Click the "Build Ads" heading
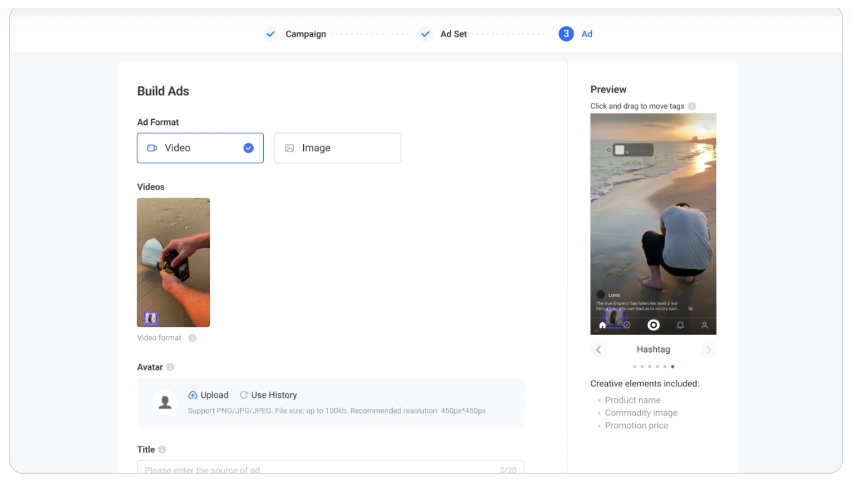Screen dimensions: 852x481 click(x=163, y=91)
